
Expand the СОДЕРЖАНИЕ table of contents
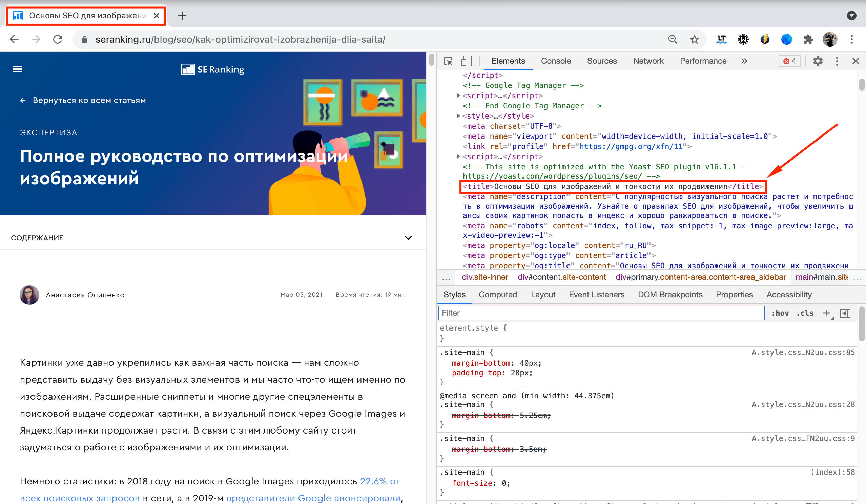[213, 238]
